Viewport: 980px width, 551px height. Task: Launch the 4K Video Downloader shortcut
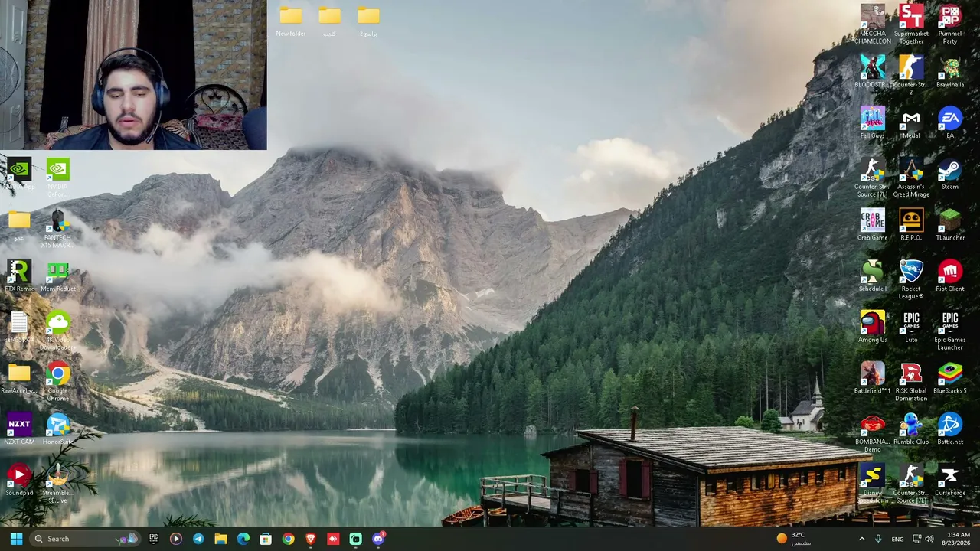pos(57,331)
